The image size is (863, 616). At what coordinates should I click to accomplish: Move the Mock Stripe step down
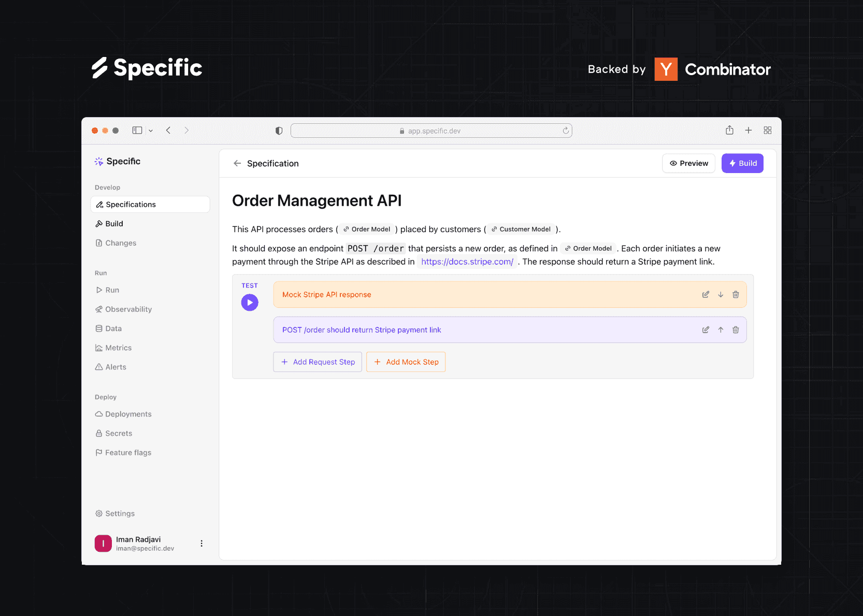pos(721,294)
